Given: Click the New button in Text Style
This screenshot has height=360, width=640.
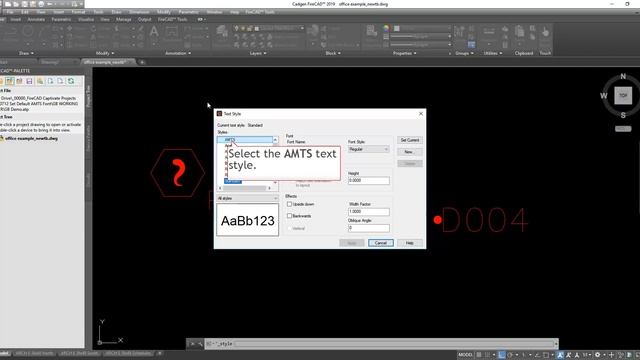Looking at the screenshot, I should tap(410, 152).
